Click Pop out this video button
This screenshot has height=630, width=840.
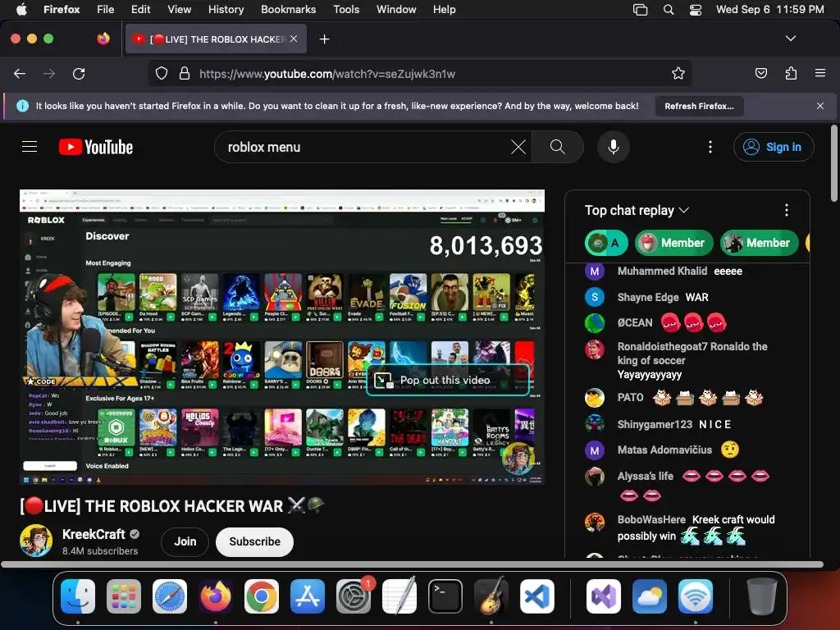click(x=448, y=381)
